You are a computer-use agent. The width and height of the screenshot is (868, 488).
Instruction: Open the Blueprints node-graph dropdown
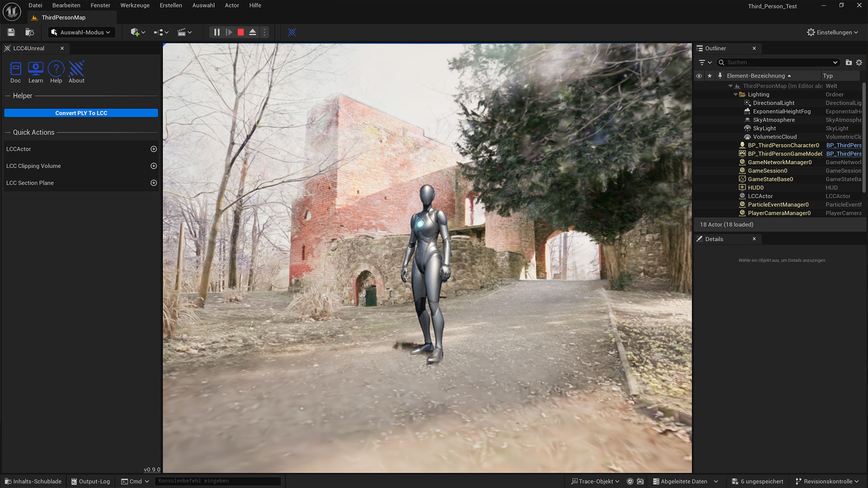(161, 32)
